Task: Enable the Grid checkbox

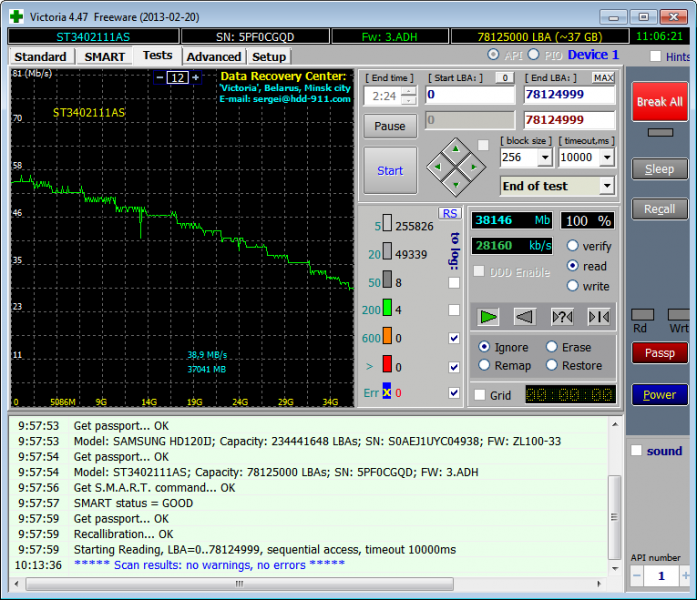Action: pos(480,395)
